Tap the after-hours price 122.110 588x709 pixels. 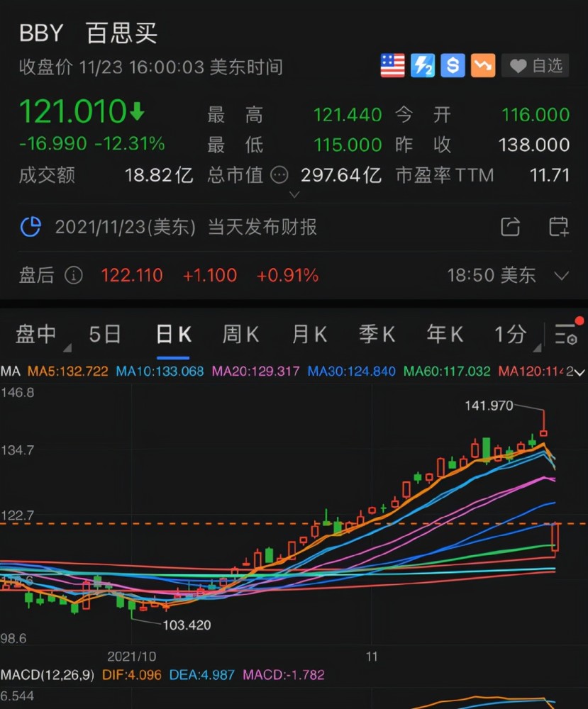[x=132, y=275]
